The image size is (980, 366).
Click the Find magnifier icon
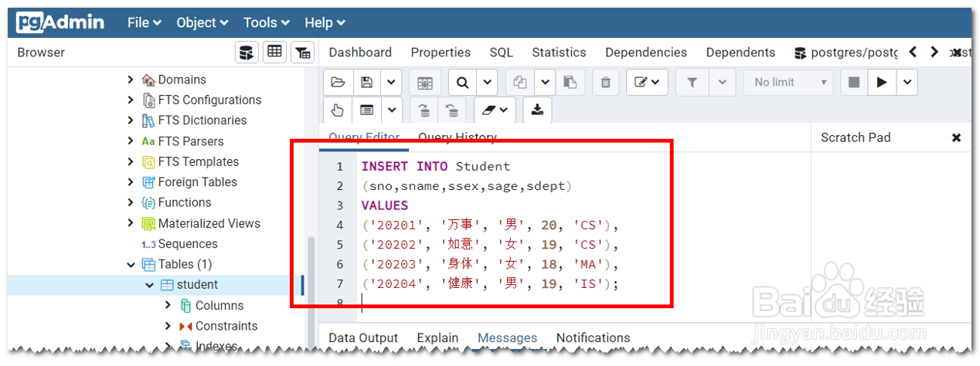(462, 83)
